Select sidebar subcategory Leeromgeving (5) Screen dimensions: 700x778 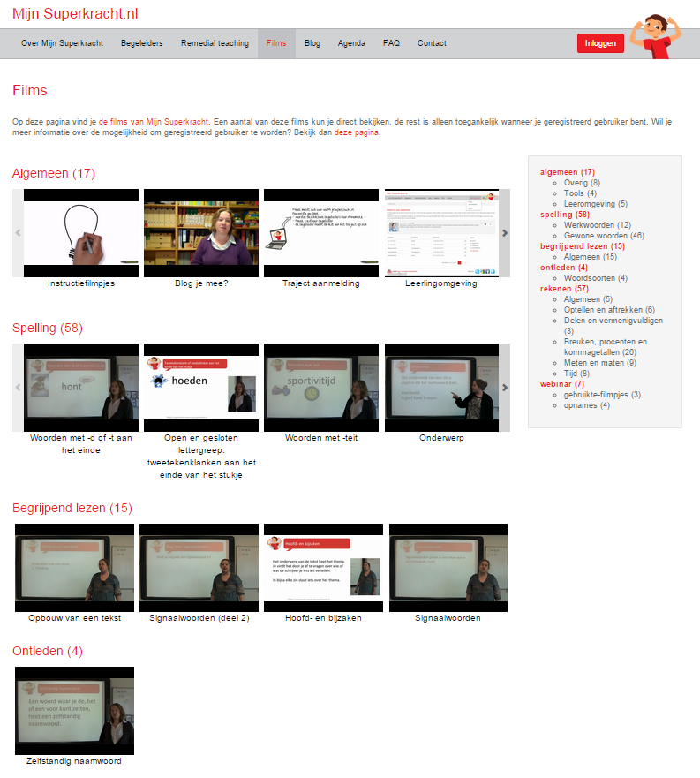pos(595,204)
